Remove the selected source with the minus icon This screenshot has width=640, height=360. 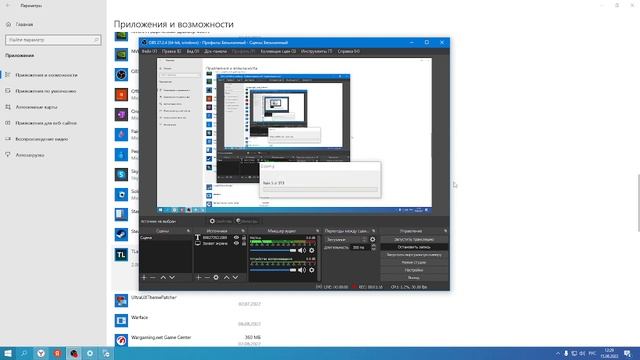click(x=207, y=277)
